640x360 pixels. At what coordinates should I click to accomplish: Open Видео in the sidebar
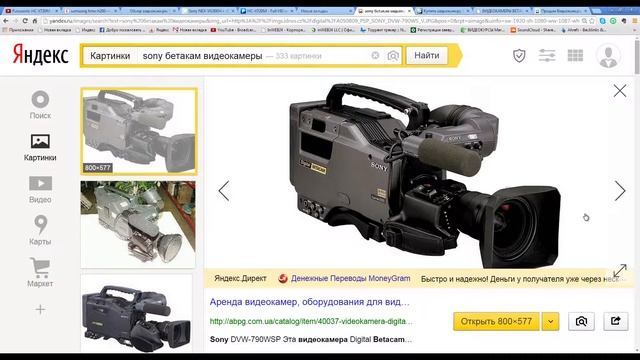[x=40, y=189]
